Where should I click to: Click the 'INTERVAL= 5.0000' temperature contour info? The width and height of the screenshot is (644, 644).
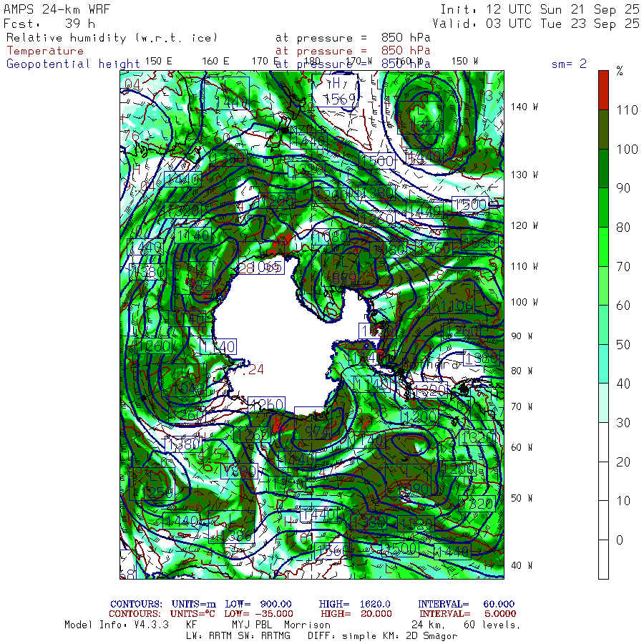tap(467, 614)
